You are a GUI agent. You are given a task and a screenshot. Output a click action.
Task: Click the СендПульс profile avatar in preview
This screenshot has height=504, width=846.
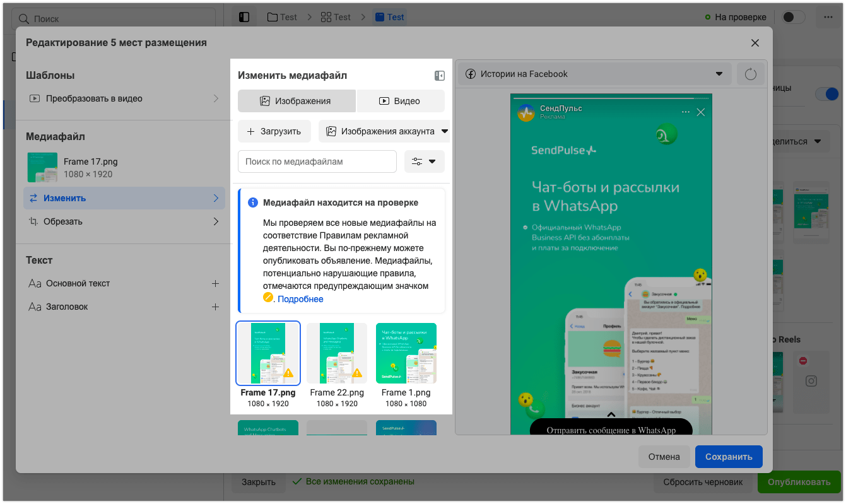(526, 112)
